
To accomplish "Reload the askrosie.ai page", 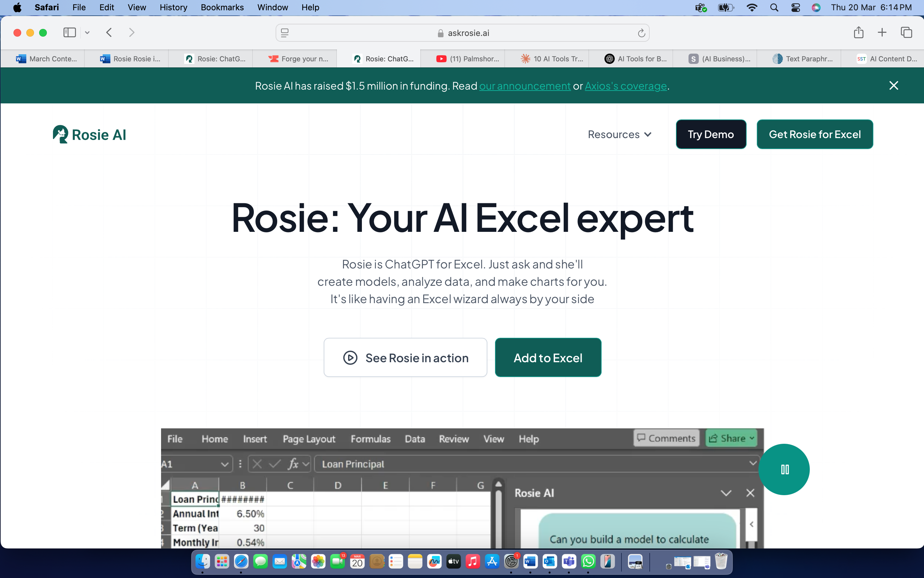I will [641, 33].
